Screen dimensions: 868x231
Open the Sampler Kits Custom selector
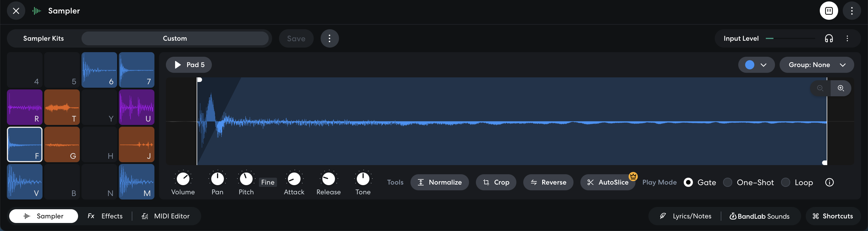pos(175,38)
